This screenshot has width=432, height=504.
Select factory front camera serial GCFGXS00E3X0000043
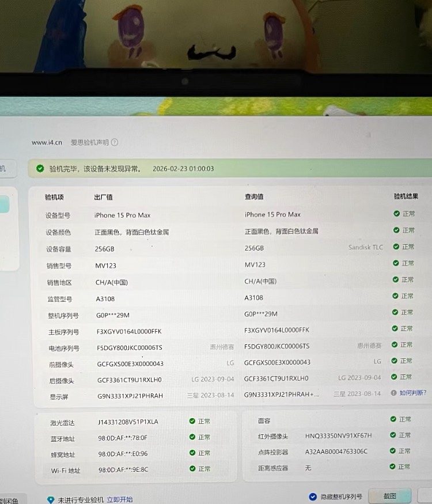(x=130, y=363)
